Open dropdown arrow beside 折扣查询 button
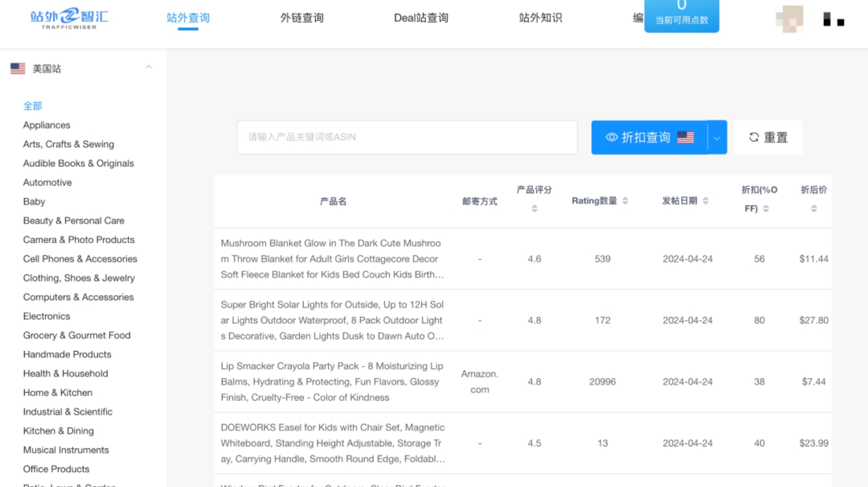The width and height of the screenshot is (868, 487). 717,138
